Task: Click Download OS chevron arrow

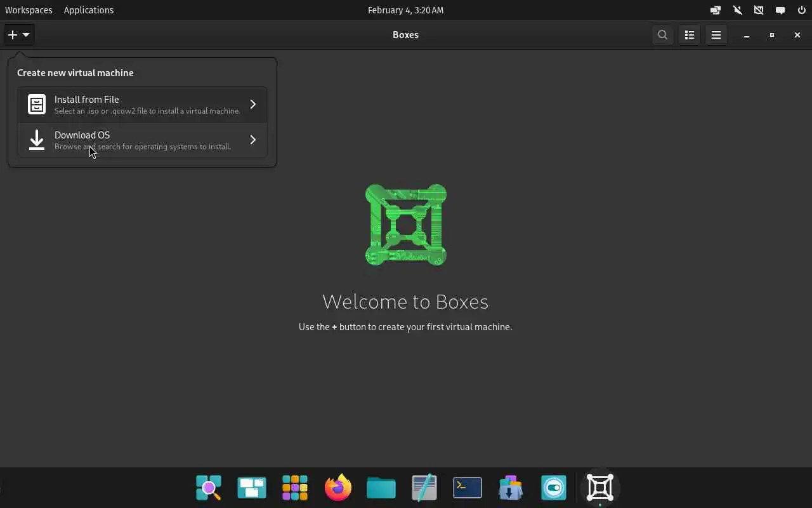Action: click(253, 140)
